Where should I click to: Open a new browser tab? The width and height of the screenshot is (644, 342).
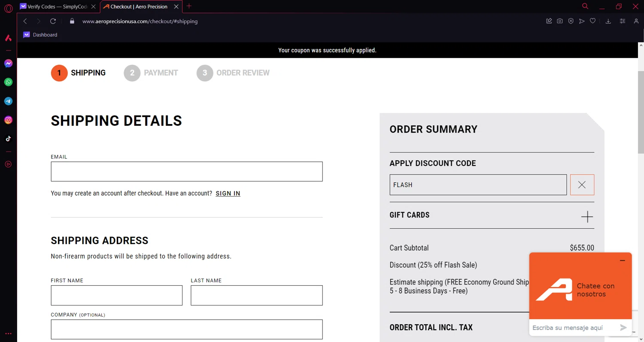(189, 6)
